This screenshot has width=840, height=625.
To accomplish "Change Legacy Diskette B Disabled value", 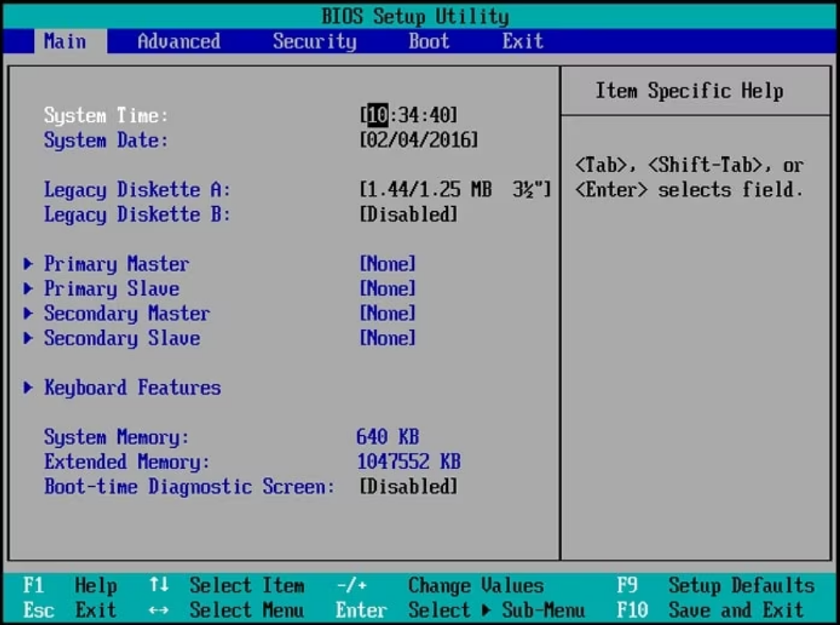I will point(409,214).
